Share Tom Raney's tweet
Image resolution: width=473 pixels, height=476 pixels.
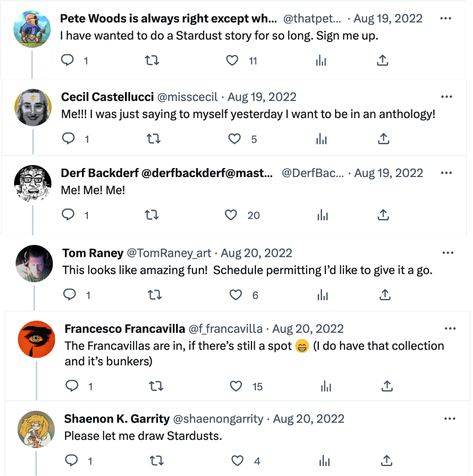[385, 295]
